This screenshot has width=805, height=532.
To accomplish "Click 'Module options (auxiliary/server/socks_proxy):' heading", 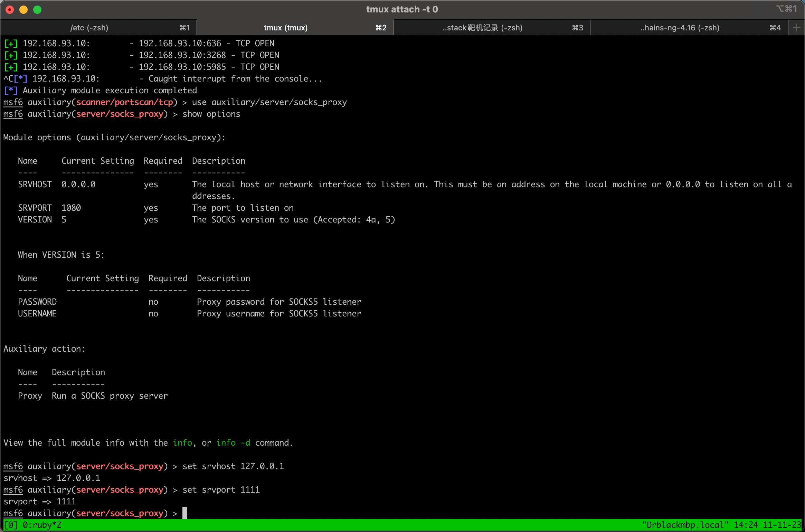I will click(114, 137).
